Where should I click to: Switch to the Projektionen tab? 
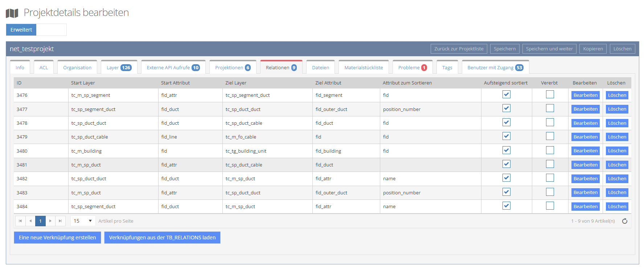point(233,68)
